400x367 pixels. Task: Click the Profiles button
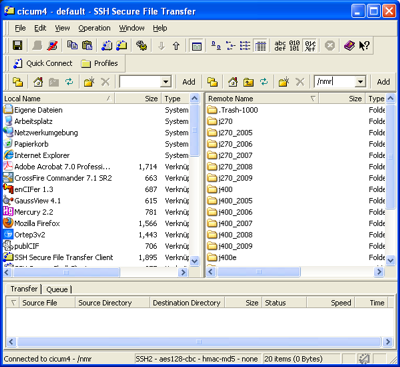click(x=100, y=63)
